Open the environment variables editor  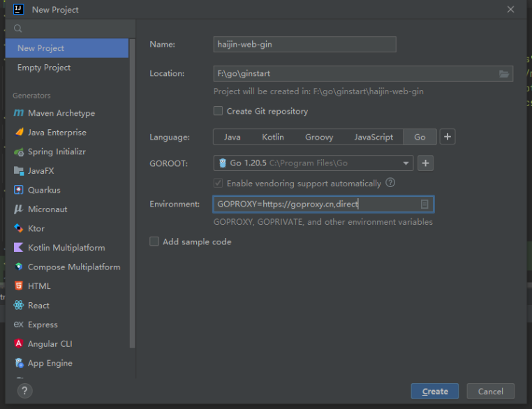coord(424,204)
